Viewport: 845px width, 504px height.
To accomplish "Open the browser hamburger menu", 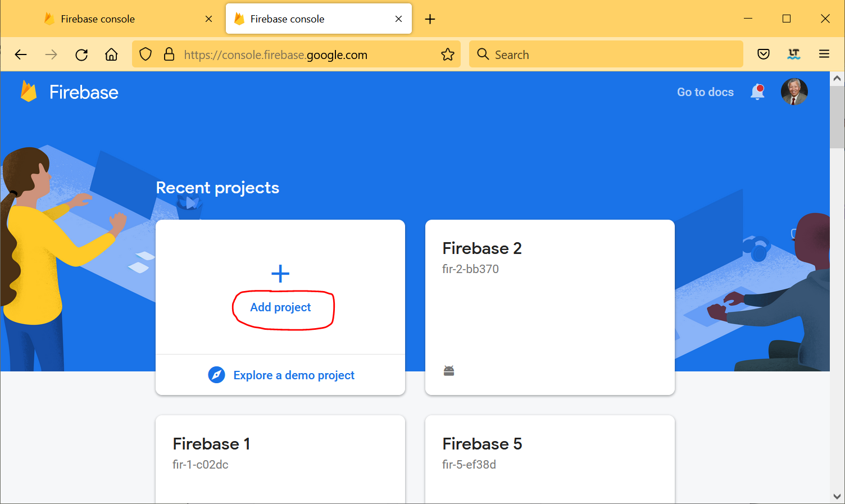I will (824, 55).
